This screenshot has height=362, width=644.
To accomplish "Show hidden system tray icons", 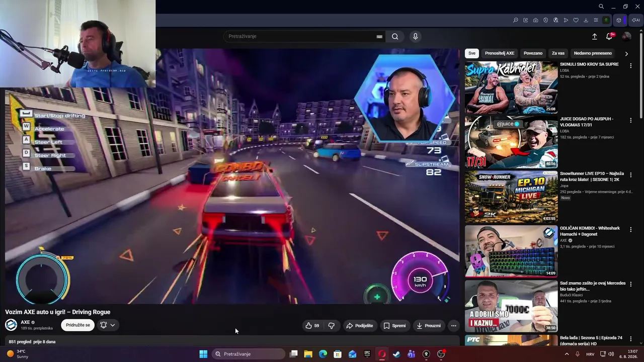I will pyautogui.click(x=567, y=354).
